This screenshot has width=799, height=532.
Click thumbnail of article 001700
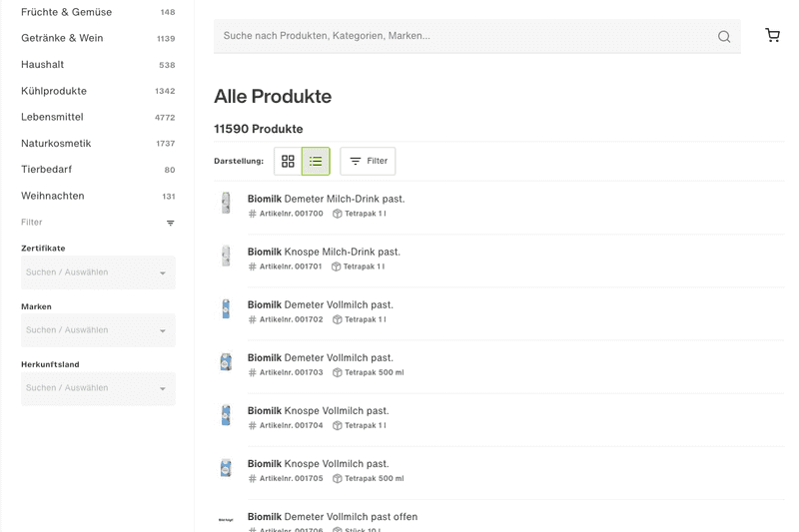coord(226,203)
